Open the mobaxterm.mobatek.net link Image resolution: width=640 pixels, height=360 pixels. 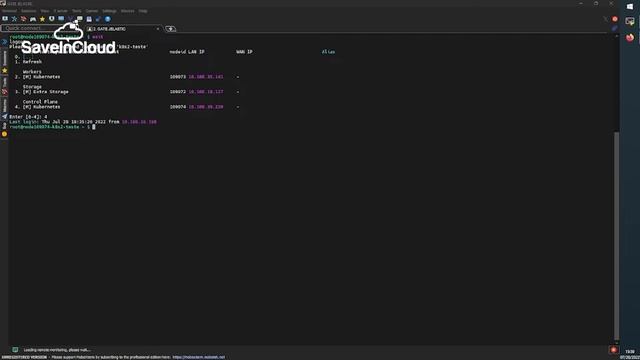[x=198, y=357]
